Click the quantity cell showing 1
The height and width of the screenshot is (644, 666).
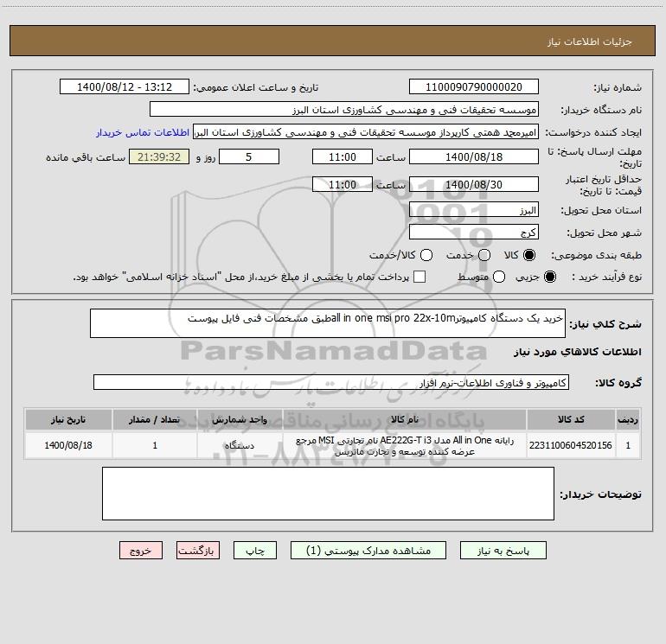[x=155, y=445]
